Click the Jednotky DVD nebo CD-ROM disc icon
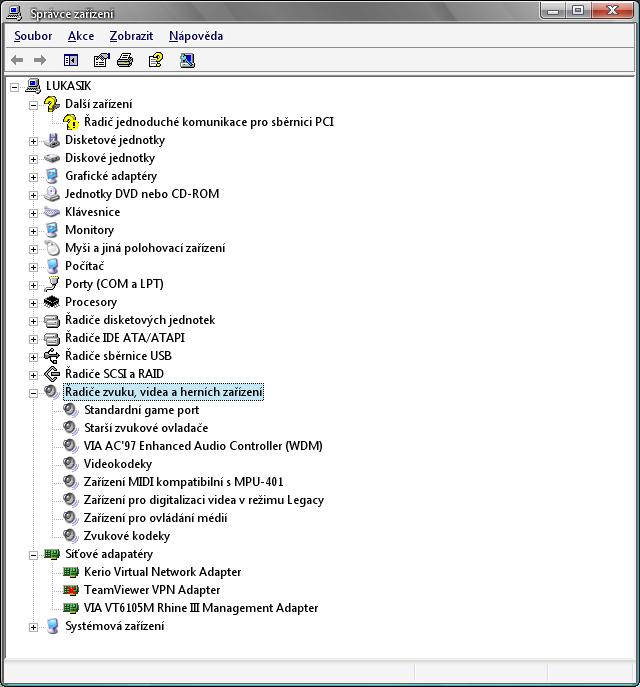The image size is (640, 687). coord(52,194)
